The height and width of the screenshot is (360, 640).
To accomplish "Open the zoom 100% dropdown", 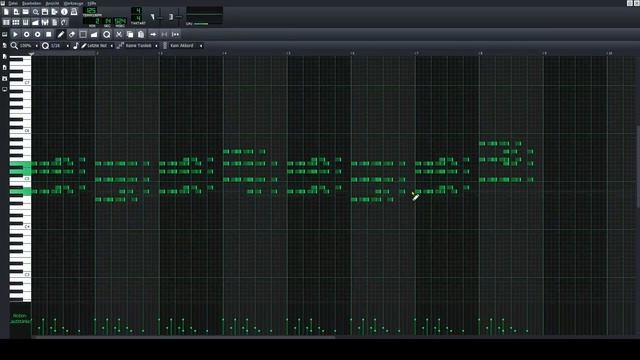I will [x=29, y=46].
